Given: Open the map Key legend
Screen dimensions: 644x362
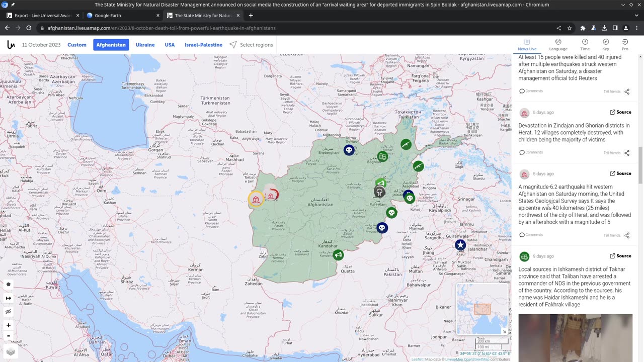Looking at the screenshot, I should click(x=606, y=45).
